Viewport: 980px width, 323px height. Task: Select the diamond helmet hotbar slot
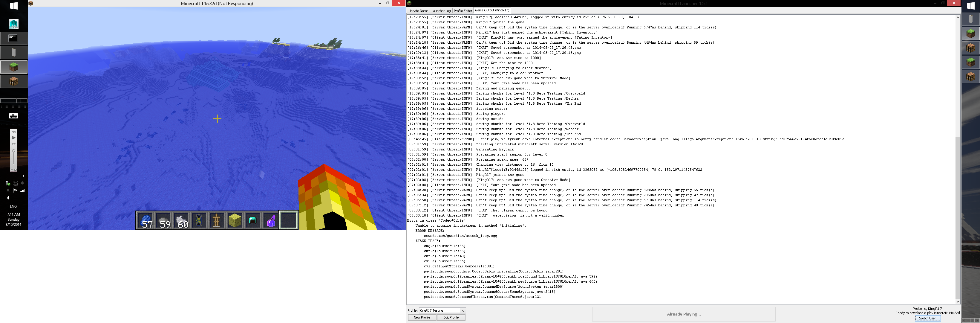pyautogui.click(x=252, y=220)
